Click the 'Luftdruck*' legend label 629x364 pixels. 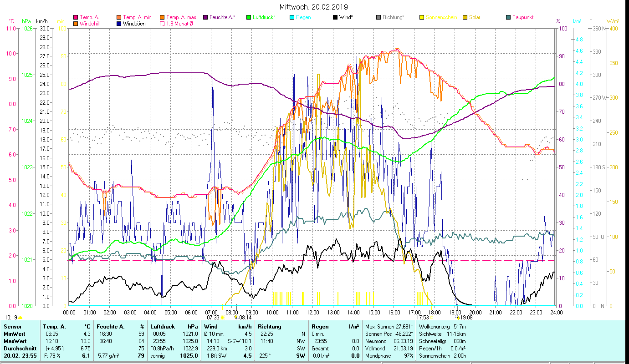263,17
